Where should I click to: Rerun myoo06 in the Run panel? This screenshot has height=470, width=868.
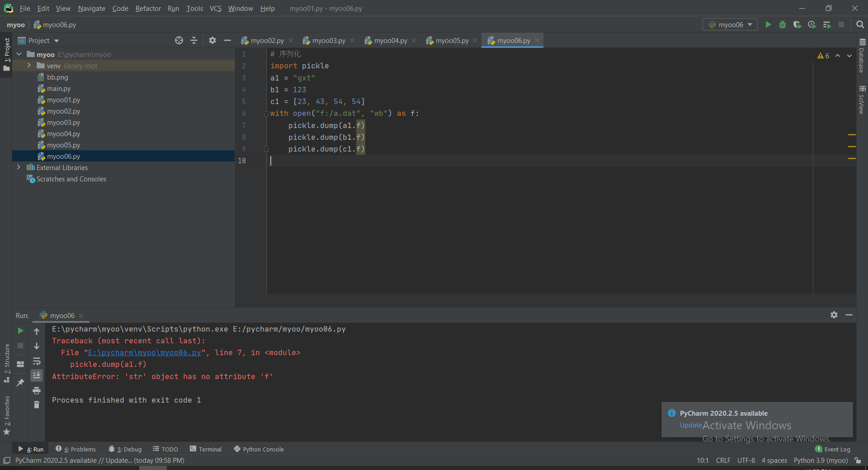20,331
